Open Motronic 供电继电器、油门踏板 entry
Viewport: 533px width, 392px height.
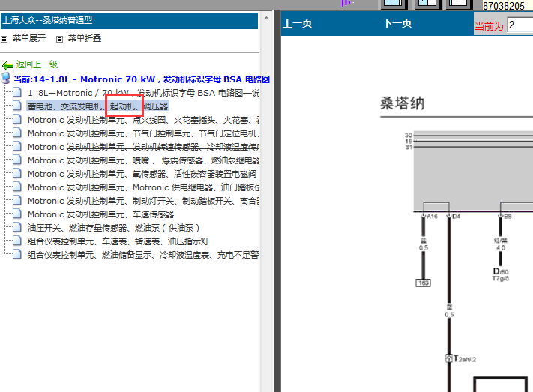pyautogui.click(x=143, y=187)
